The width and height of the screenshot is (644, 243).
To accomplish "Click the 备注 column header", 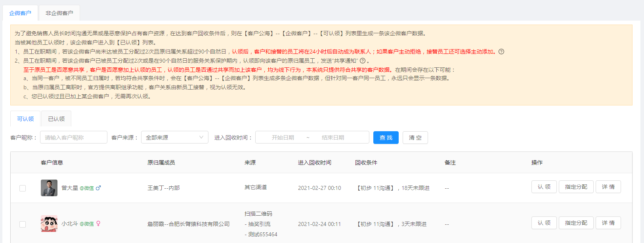I will [x=450, y=163].
